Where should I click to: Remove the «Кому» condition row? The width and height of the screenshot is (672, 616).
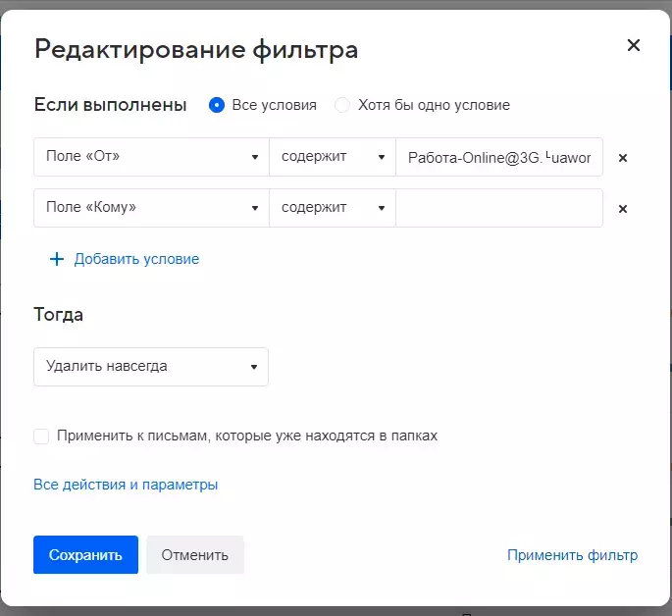(623, 209)
